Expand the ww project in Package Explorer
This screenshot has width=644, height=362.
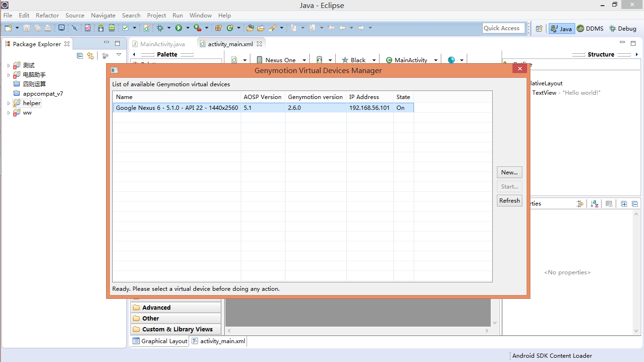pos(8,113)
